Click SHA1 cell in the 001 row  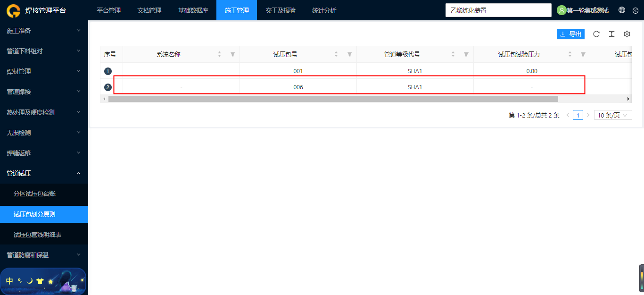pyautogui.click(x=415, y=71)
